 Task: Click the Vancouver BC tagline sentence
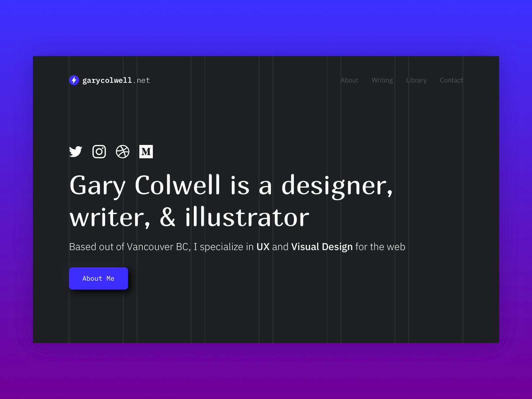click(x=237, y=247)
